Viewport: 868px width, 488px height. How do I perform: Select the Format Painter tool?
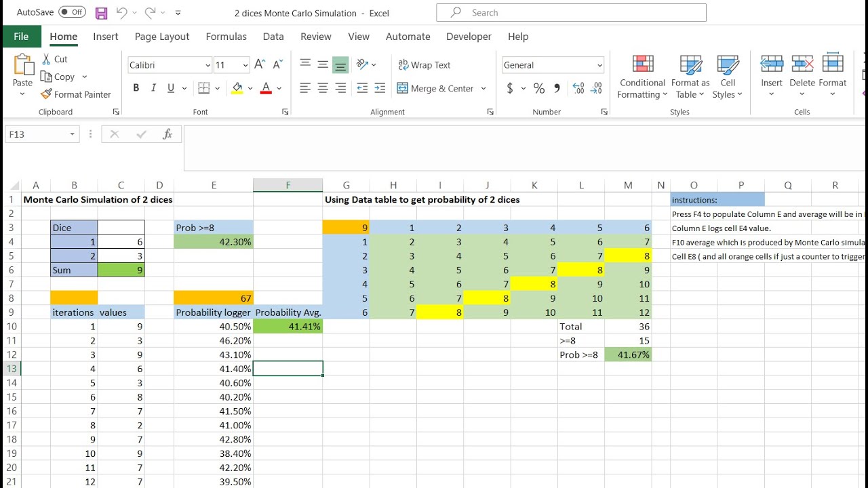pos(75,94)
